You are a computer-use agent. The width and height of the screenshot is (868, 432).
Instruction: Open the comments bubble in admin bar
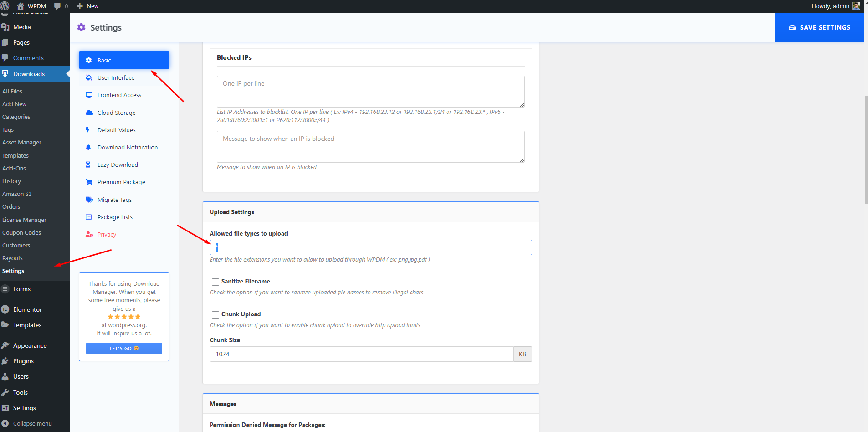(x=57, y=6)
